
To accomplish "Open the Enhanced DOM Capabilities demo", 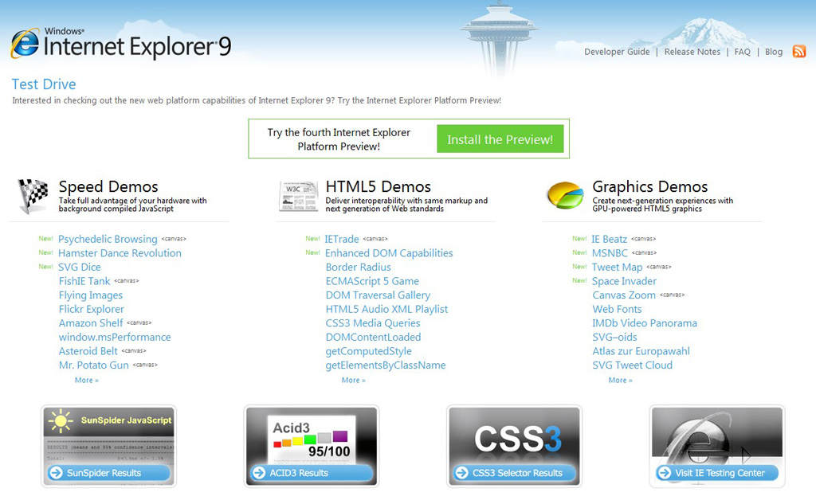I will pyautogui.click(x=389, y=252).
